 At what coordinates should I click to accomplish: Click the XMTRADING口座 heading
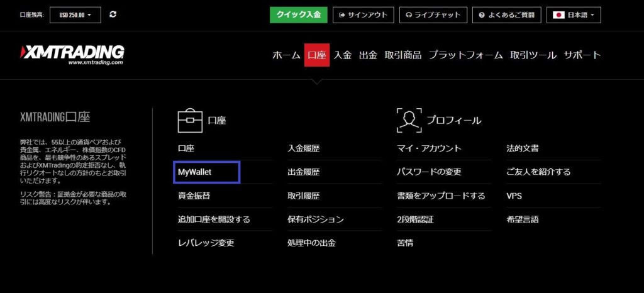tap(55, 118)
